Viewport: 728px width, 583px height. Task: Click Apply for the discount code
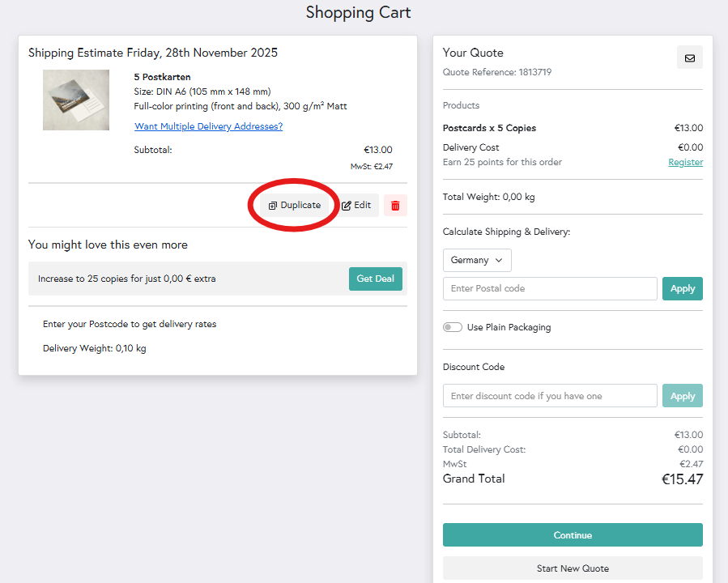coord(682,395)
